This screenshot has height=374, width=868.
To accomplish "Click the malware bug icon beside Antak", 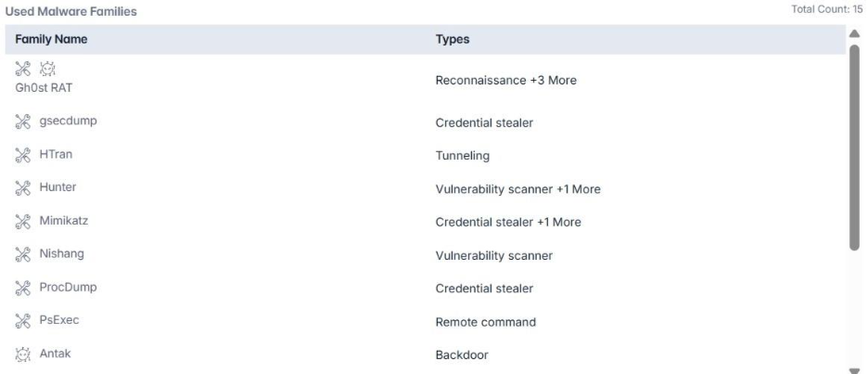I will tap(23, 355).
